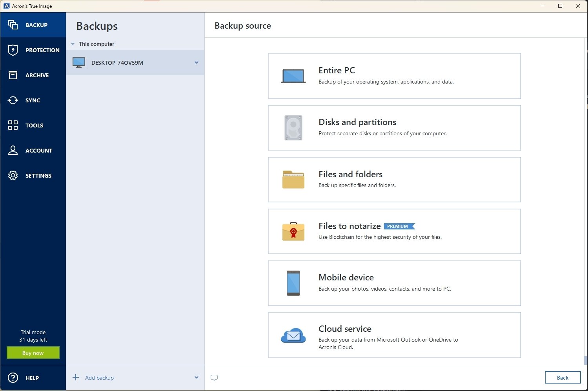Click the '31 days left' text
Screen dimensions: 588x391
click(x=33, y=340)
